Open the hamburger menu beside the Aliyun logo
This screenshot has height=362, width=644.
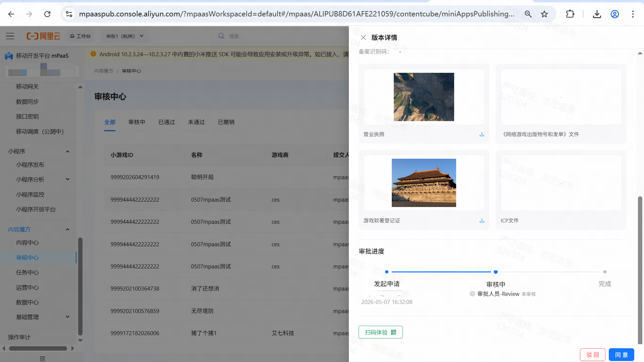click(x=10, y=36)
